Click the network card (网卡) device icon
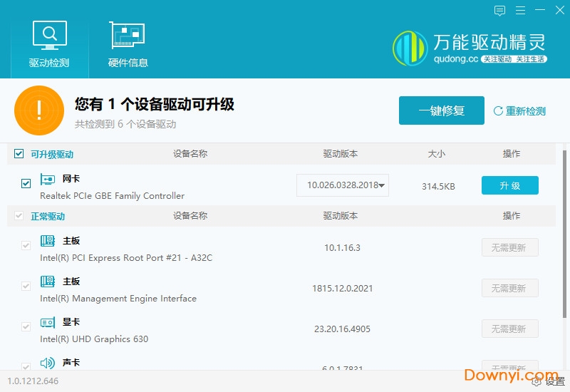Screen dimensions: 570x392 (x=48, y=179)
